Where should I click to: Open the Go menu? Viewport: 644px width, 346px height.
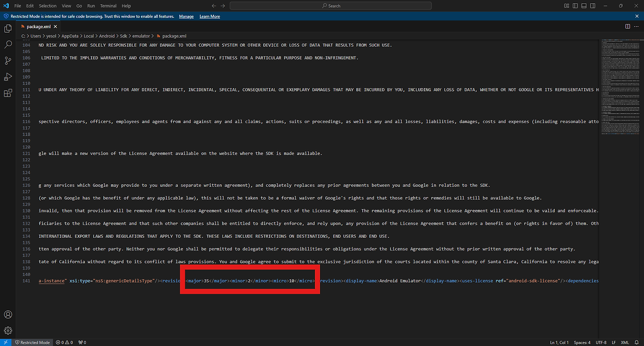pyautogui.click(x=79, y=6)
